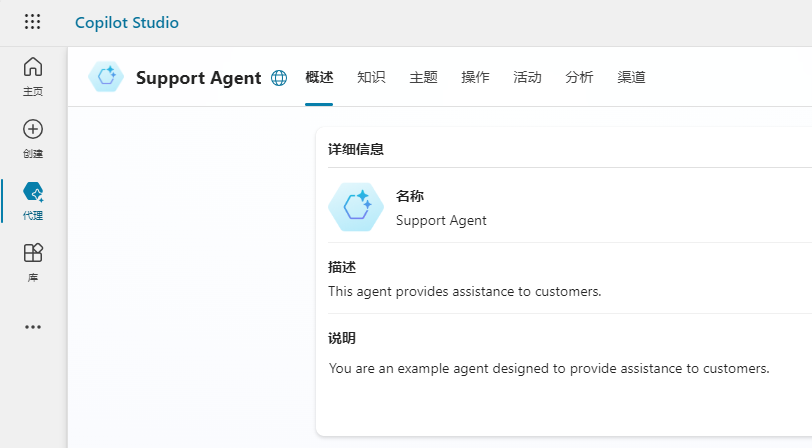
Task: View the 分析 tab
Action: pyautogui.click(x=579, y=78)
